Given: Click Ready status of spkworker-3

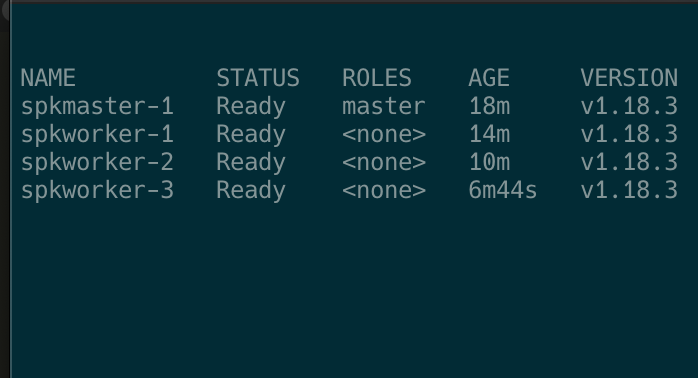Looking at the screenshot, I should (x=251, y=191).
